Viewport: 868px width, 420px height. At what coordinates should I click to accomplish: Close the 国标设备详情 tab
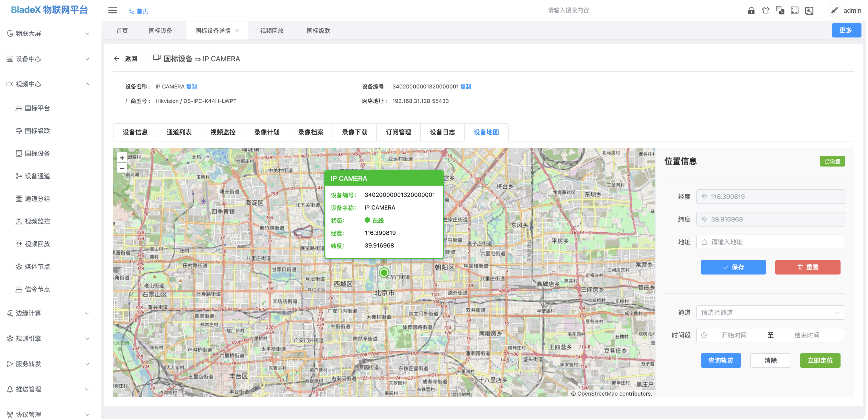[x=237, y=31]
